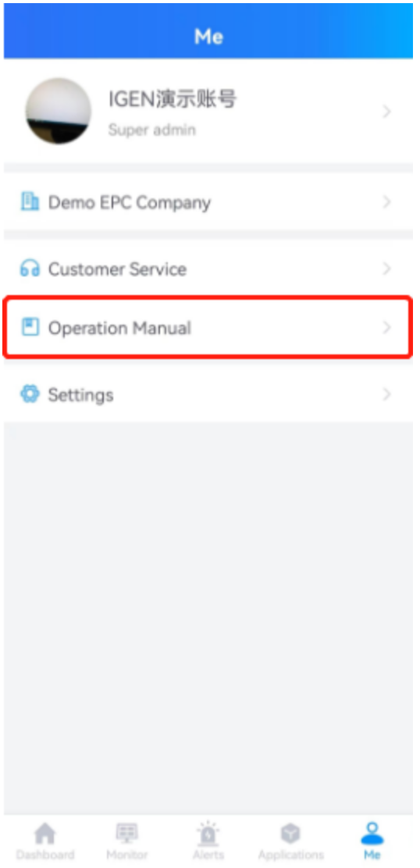Image resolution: width=420 pixels, height=868 pixels.
Task: Click the building icon beside Demo EPC Company
Action: pos(30,202)
